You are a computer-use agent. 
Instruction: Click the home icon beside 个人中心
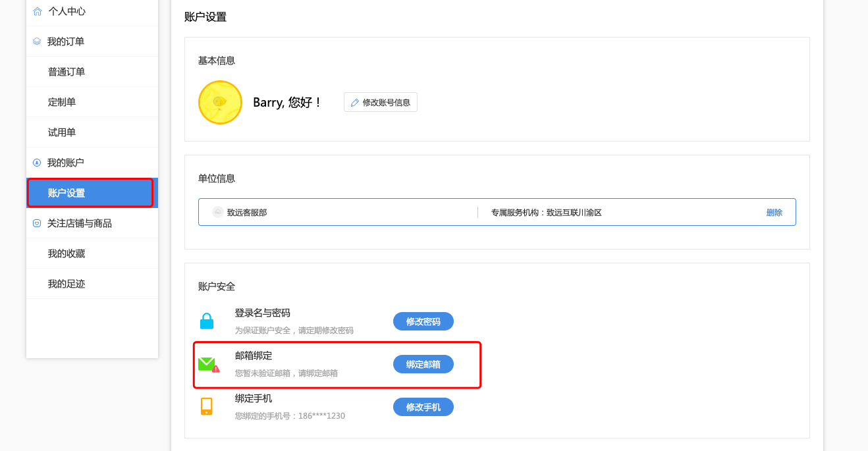[x=38, y=11]
